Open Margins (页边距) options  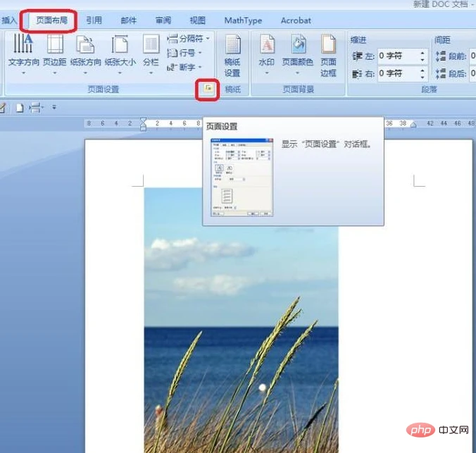coord(55,54)
